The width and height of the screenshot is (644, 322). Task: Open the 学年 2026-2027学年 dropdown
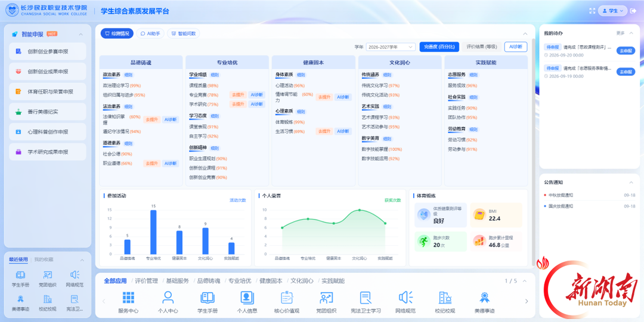(391, 47)
